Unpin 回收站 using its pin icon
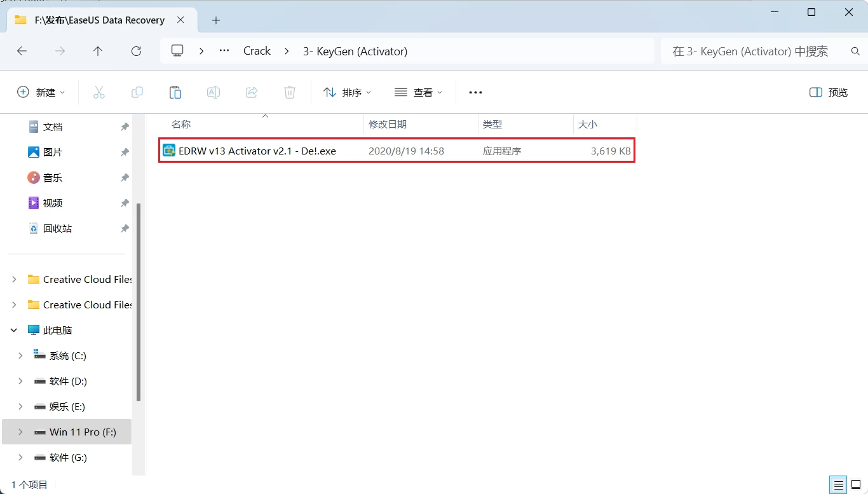 pos(125,229)
